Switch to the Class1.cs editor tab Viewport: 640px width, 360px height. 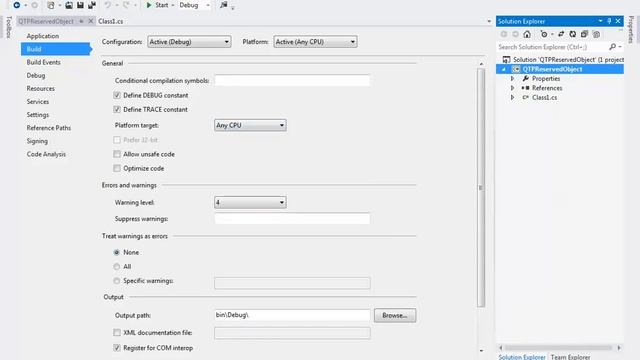coord(111,21)
